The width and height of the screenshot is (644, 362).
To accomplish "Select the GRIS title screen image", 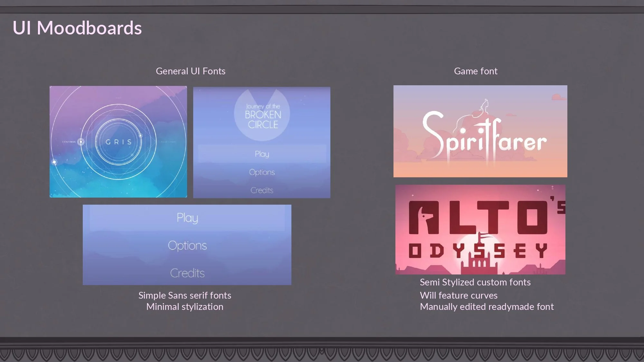I will [118, 142].
